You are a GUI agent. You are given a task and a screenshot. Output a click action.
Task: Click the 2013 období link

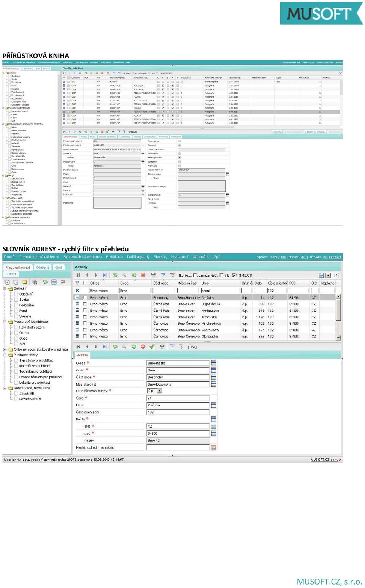coord(304,257)
